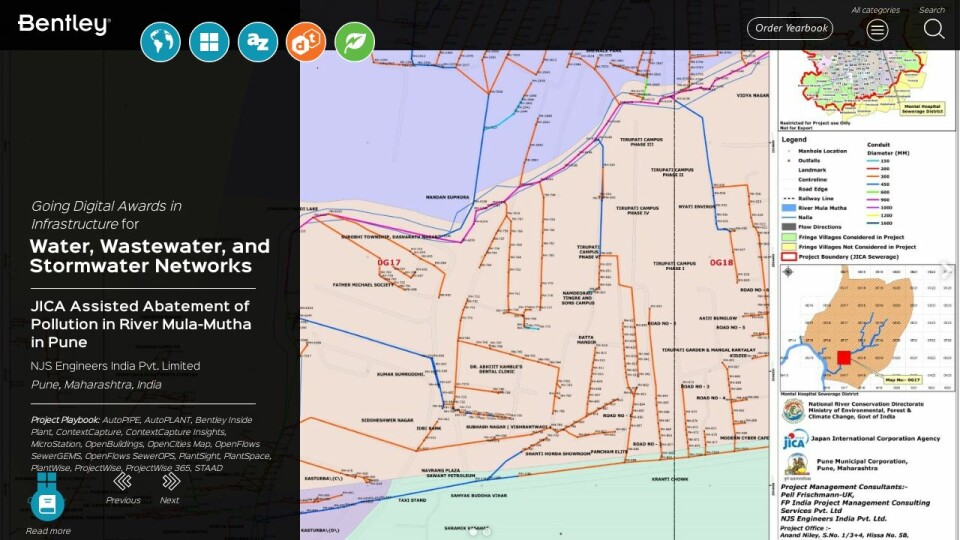Click the Bentley logo
This screenshot has height=540, width=960.
(x=64, y=24)
